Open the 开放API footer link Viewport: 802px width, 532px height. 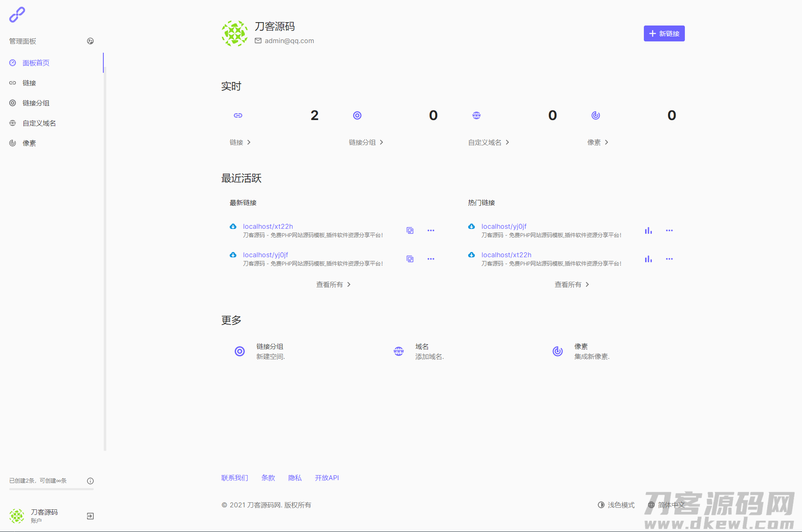(327, 478)
